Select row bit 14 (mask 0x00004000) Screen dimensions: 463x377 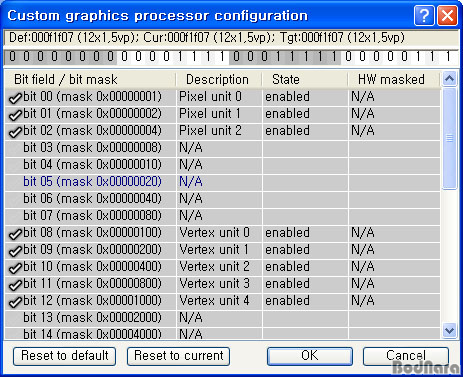222,334
